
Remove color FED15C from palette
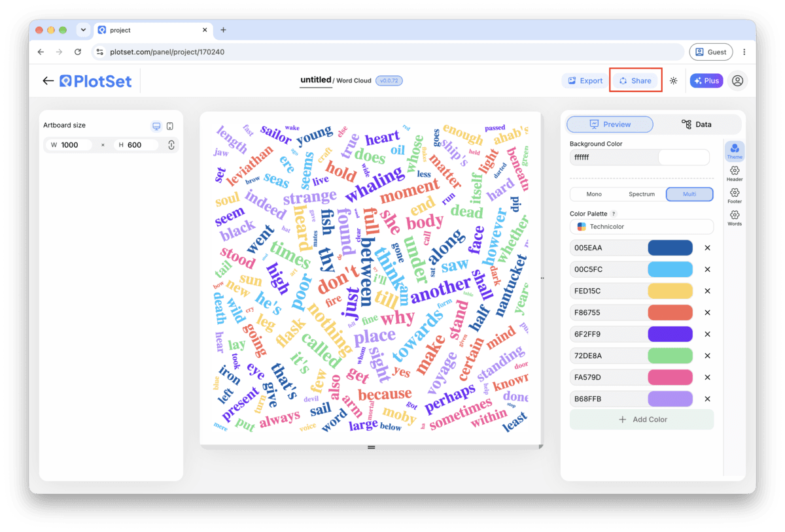tap(707, 291)
